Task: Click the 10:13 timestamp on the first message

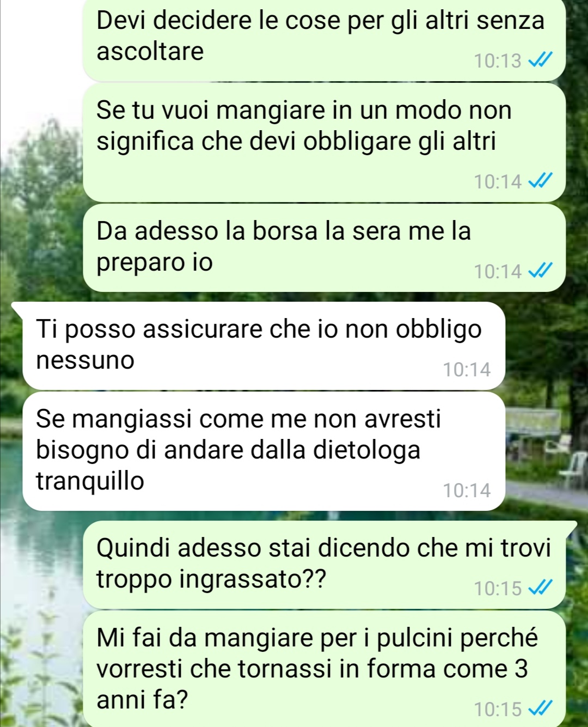Action: pyautogui.click(x=498, y=61)
